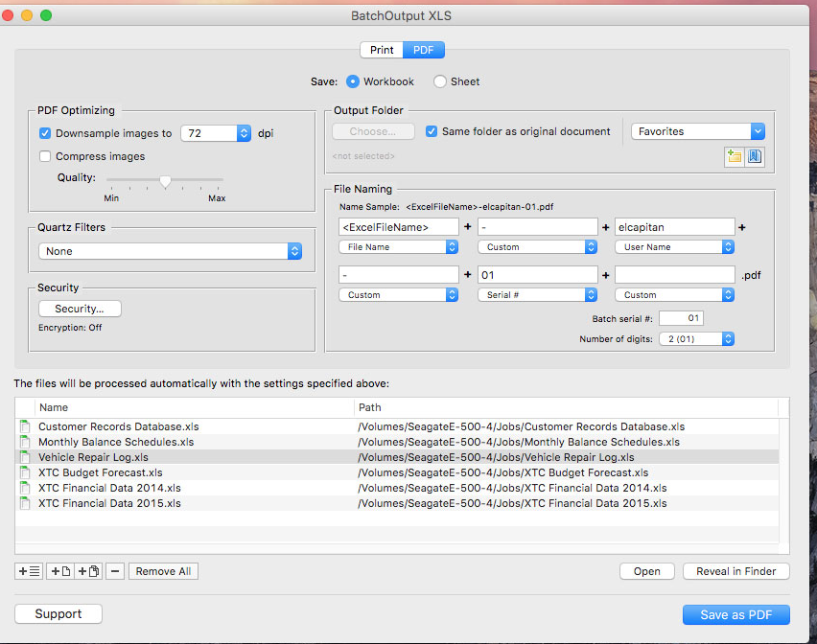Click the add multiple files icon

(x=89, y=571)
